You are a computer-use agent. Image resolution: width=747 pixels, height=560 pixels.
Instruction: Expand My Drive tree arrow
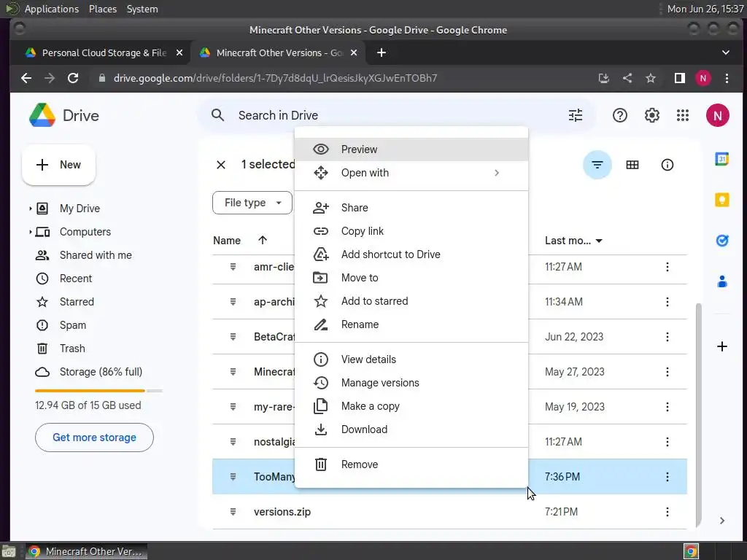30,209
